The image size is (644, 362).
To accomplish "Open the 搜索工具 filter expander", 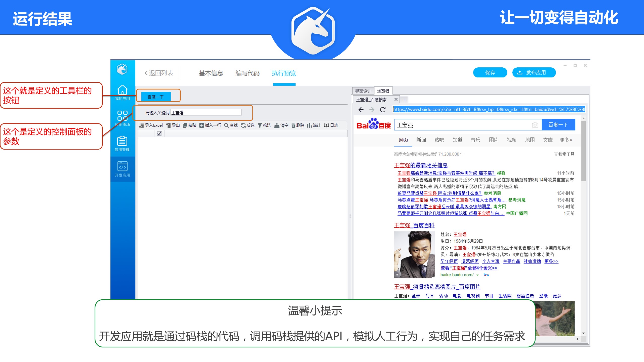I will tap(564, 154).
